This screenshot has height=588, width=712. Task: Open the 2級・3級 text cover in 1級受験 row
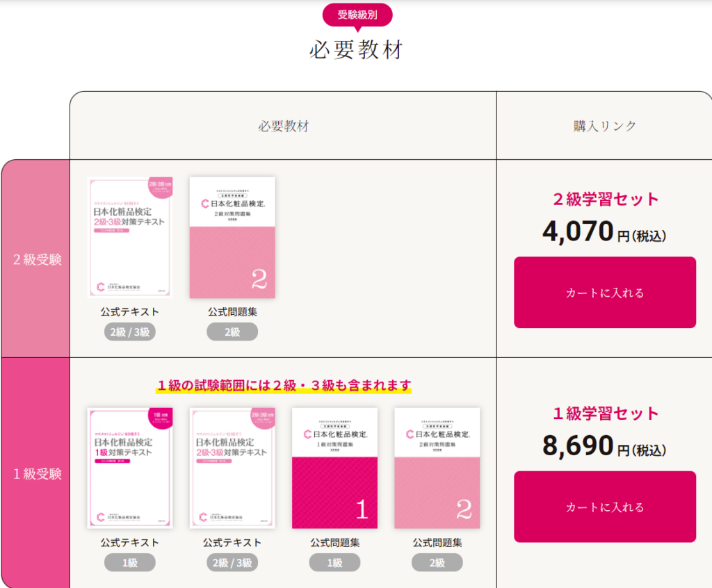tap(232, 468)
